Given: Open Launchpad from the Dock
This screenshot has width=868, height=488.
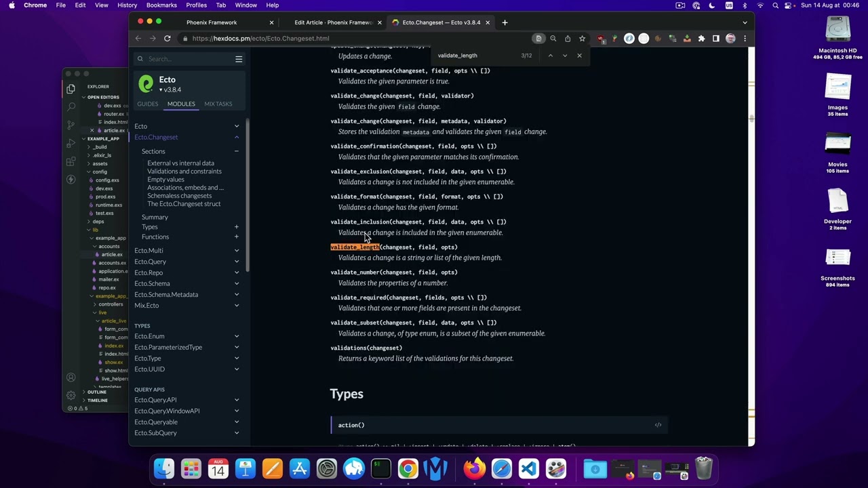Looking at the screenshot, I should point(191,468).
